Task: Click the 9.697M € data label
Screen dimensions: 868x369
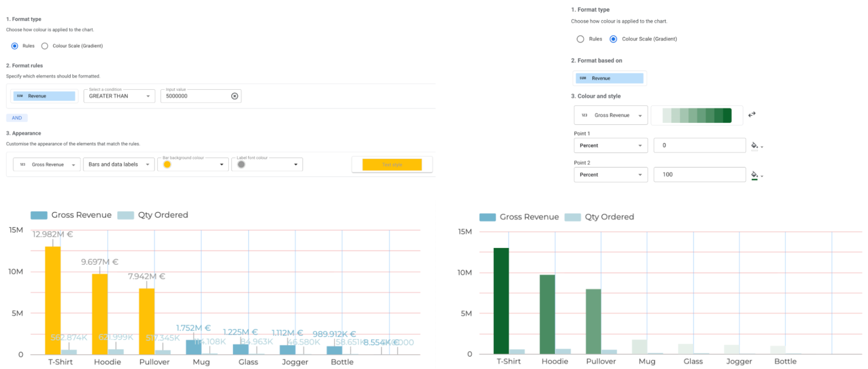Action: click(x=100, y=262)
